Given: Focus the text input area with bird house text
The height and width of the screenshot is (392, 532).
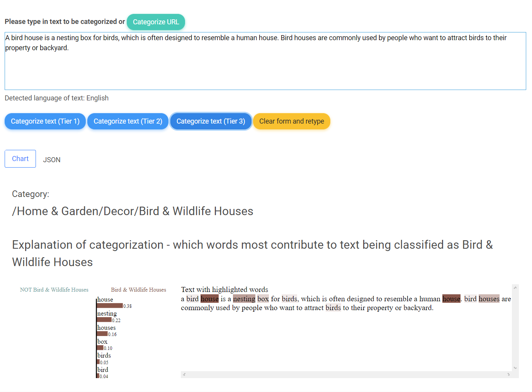Looking at the screenshot, I should click(265, 61).
